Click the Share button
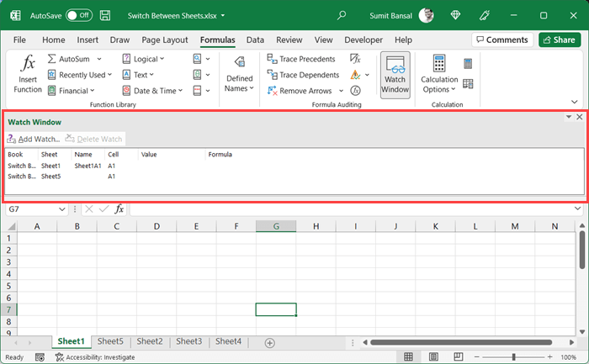The height and width of the screenshot is (364, 589). (558, 40)
